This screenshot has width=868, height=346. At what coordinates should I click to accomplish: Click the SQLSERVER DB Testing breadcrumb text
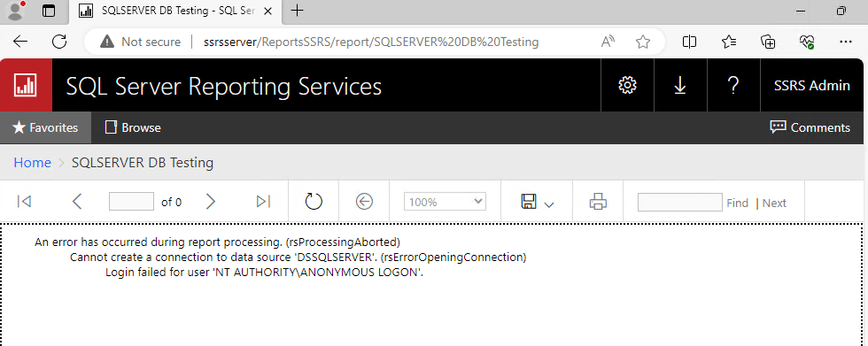tap(143, 163)
